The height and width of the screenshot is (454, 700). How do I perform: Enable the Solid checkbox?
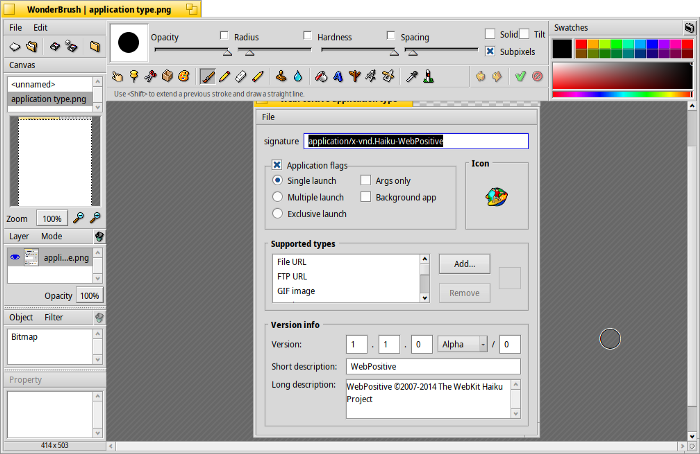pyautogui.click(x=490, y=34)
